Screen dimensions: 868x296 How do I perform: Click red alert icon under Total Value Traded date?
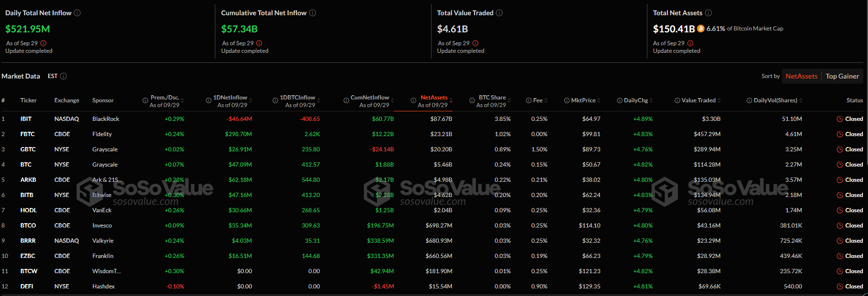pyautogui.click(x=475, y=43)
